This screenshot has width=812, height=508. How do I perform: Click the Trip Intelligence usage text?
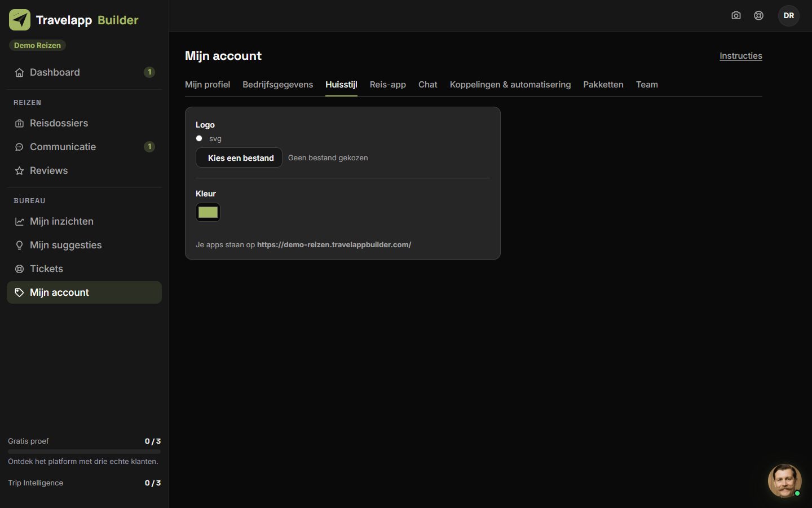[x=36, y=483]
